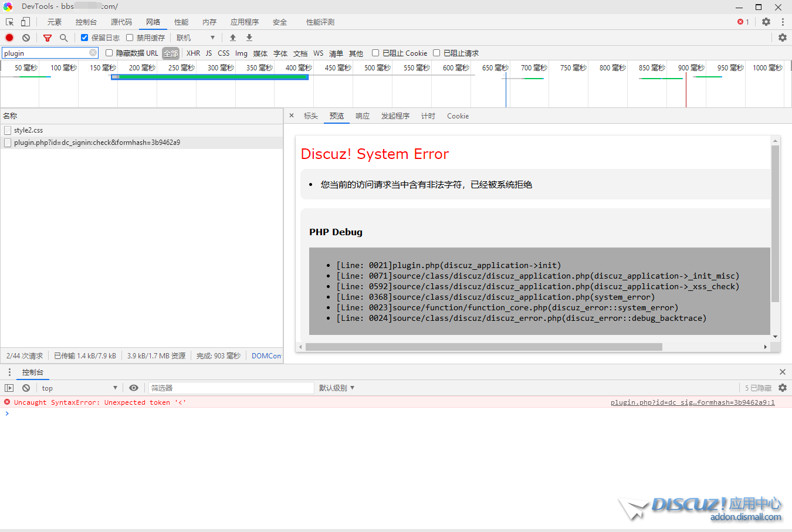Open the Memory tab

coord(209,22)
